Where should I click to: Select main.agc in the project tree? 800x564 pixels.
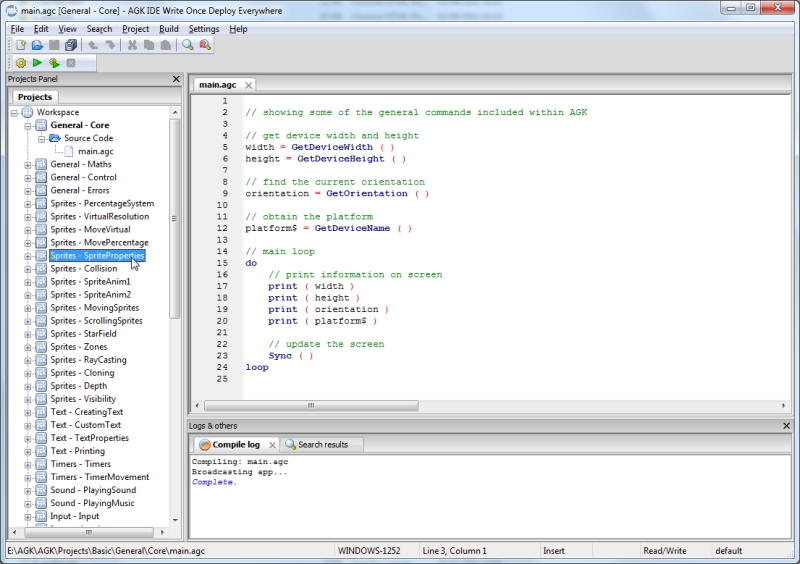(x=96, y=151)
